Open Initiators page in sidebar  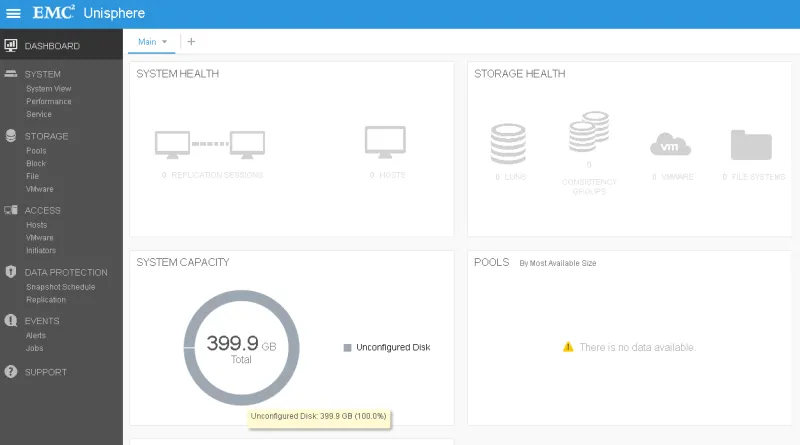[41, 250]
